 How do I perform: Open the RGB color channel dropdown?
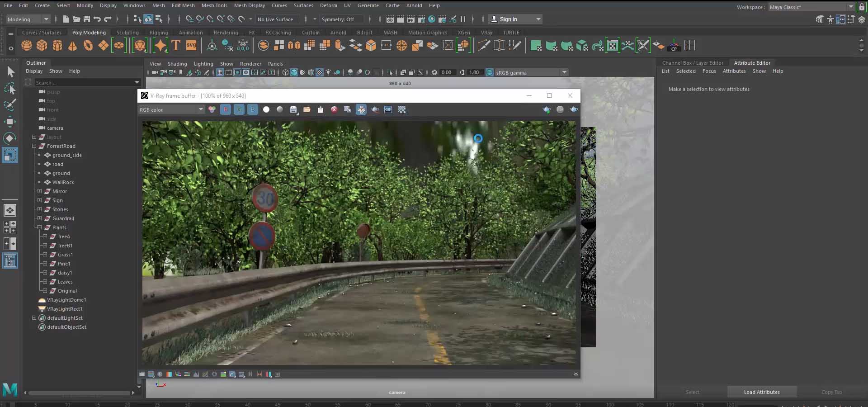(200, 109)
